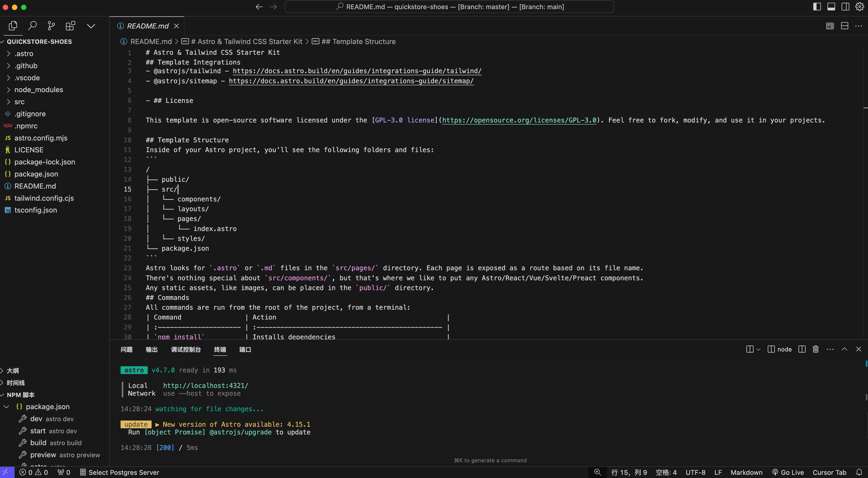This screenshot has height=478, width=868.
Task: Expand the src folder
Action: tap(19, 102)
